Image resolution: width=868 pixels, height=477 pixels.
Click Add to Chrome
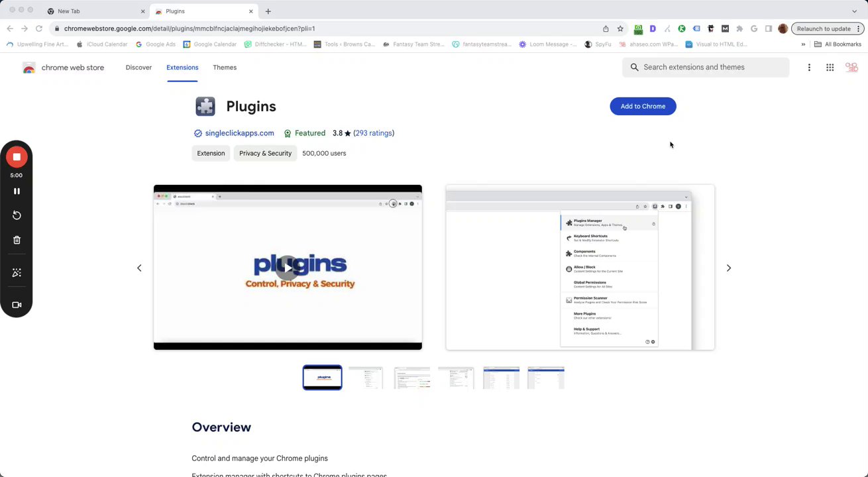point(643,106)
